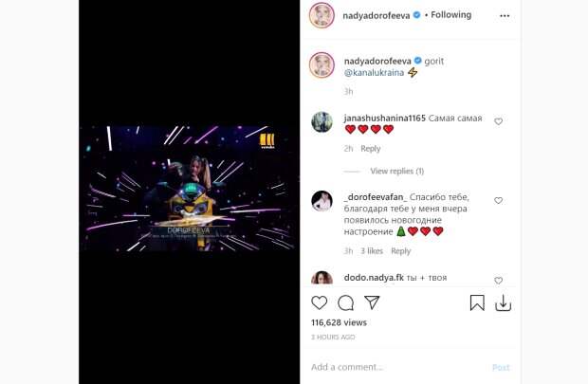The image size is (588, 384).
Task: Open dodo.nadya.fk's profile avatar
Action: tap(322, 279)
